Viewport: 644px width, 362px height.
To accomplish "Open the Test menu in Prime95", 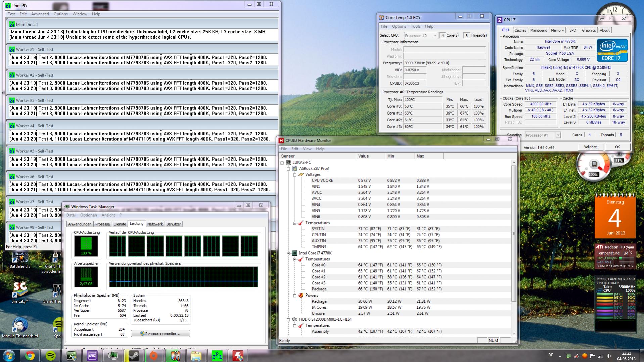I will click(x=11, y=14).
